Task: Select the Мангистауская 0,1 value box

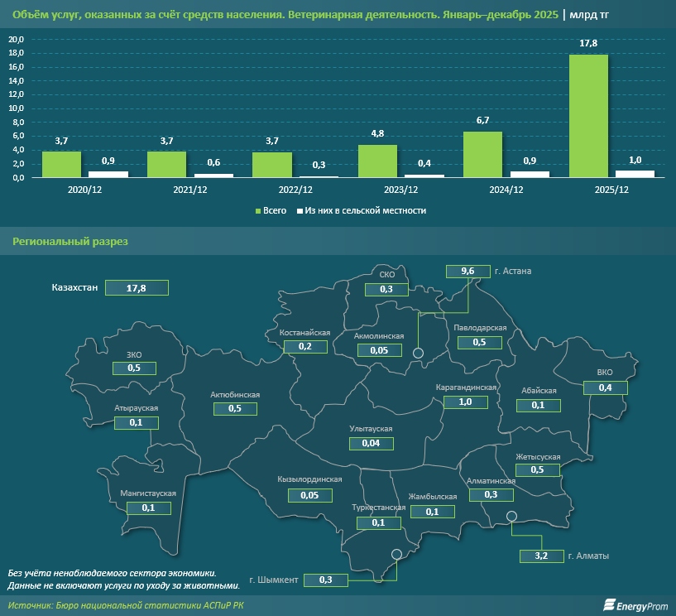Action: tap(149, 508)
